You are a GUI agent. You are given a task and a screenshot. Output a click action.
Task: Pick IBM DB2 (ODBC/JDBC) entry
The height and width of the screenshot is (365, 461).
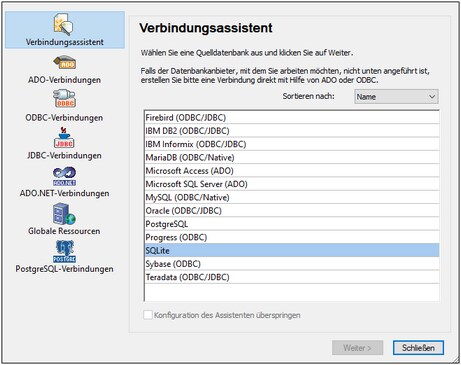click(292, 131)
